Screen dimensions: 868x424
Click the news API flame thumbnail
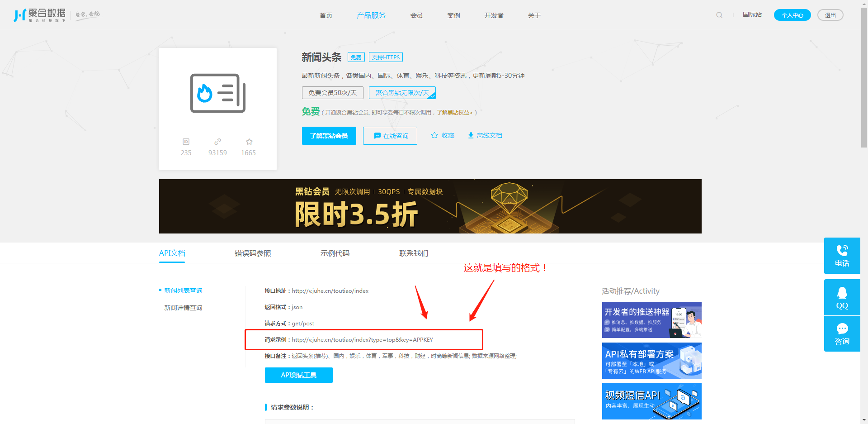[218, 93]
